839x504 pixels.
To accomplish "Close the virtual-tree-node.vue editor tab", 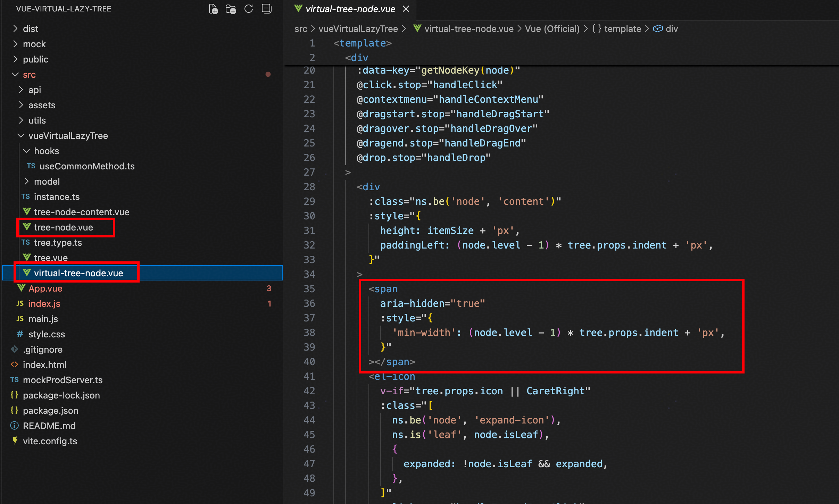I will pos(406,9).
